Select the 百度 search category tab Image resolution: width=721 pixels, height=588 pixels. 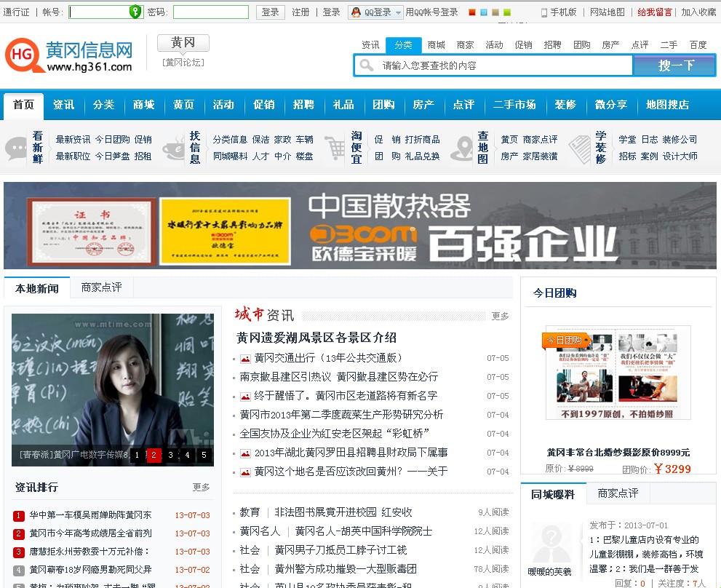(x=698, y=44)
